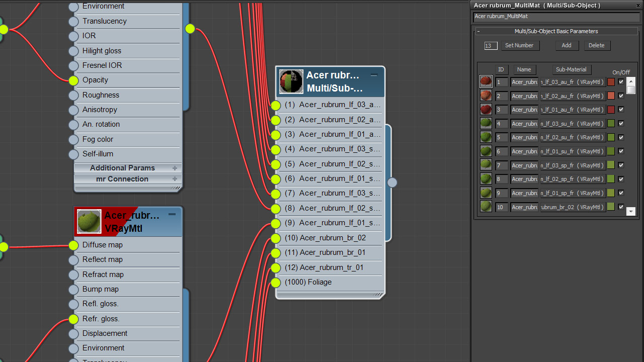Expand the Additional Params rollout
This screenshot has width=644, height=362.
[x=175, y=168]
